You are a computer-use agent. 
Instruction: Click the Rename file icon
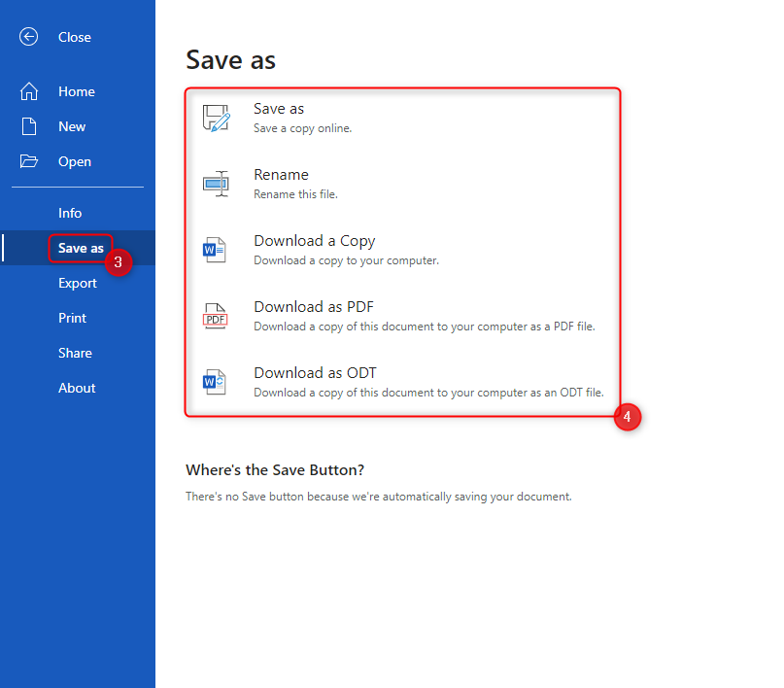[x=216, y=184]
